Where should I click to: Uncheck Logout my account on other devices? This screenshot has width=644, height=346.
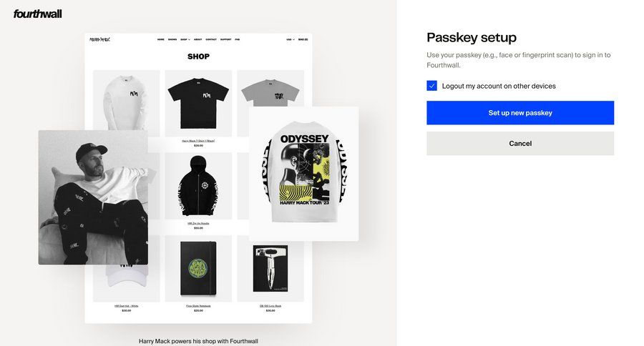[431, 85]
